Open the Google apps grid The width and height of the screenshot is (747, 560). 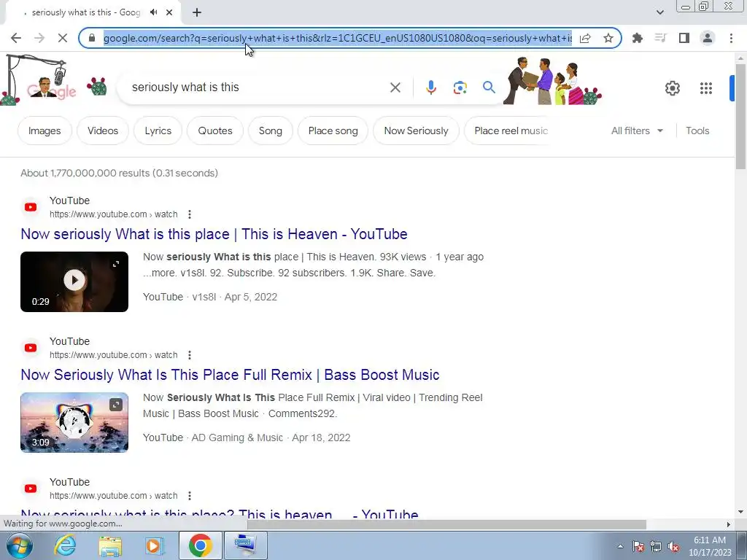(x=706, y=88)
